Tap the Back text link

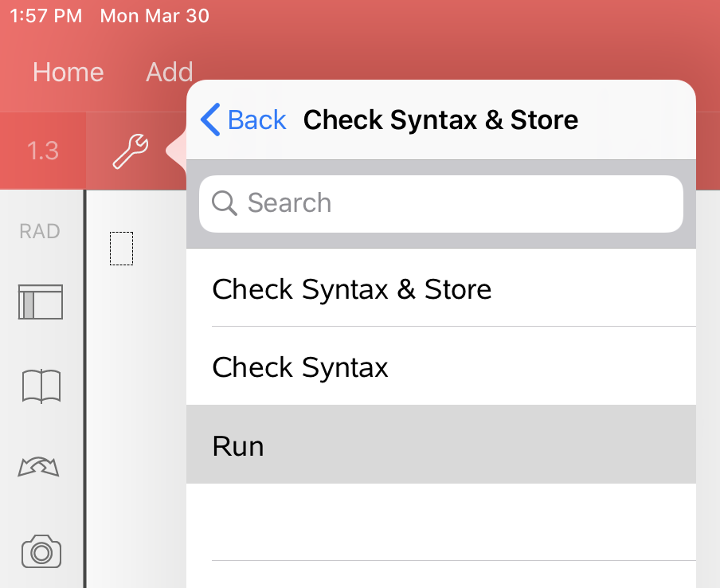point(256,120)
